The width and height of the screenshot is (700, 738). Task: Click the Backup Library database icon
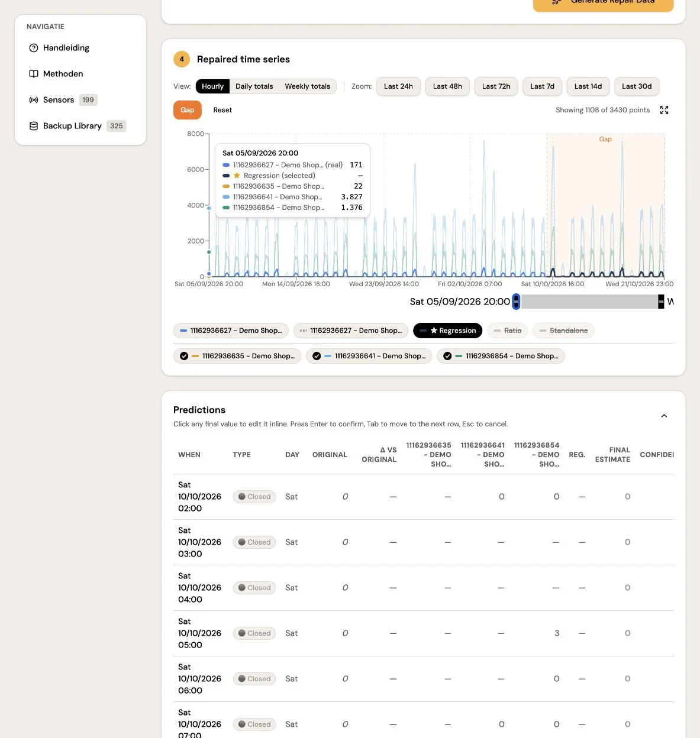34,126
